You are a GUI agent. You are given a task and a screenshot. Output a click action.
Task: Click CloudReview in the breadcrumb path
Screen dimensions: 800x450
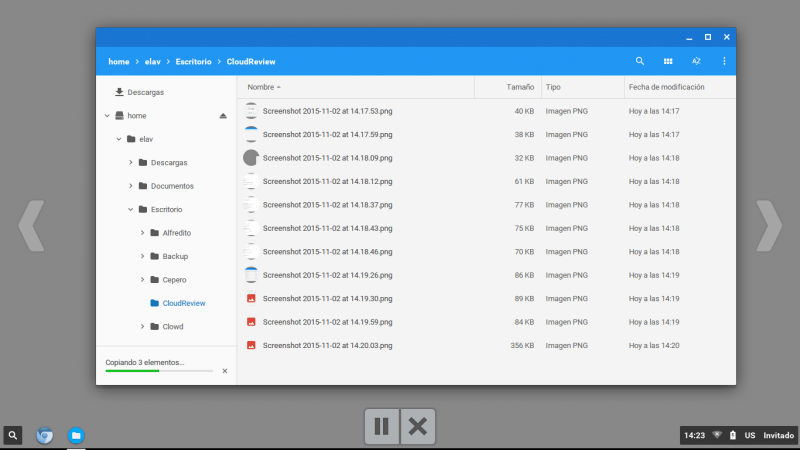251,62
